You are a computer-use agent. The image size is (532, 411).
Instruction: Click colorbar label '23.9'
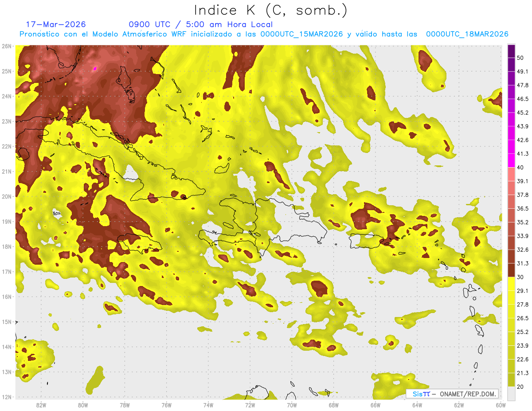pyautogui.click(x=523, y=345)
